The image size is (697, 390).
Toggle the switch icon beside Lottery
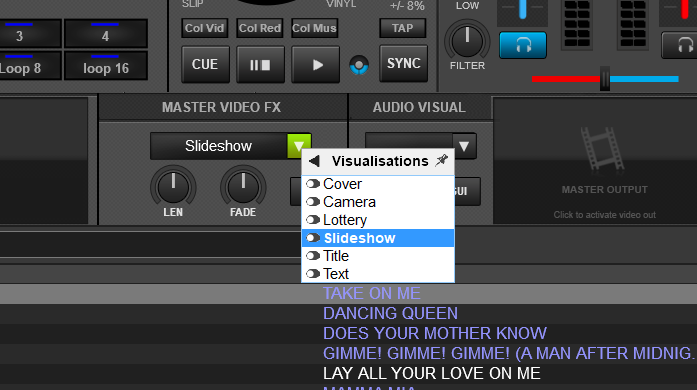tap(313, 220)
